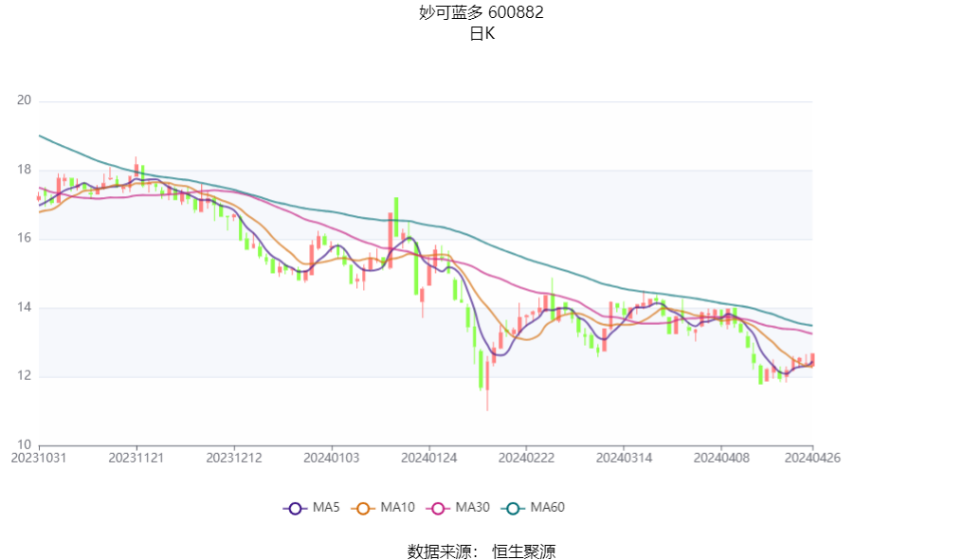Click the y-axis value 14
The image size is (963, 560).
[24, 307]
